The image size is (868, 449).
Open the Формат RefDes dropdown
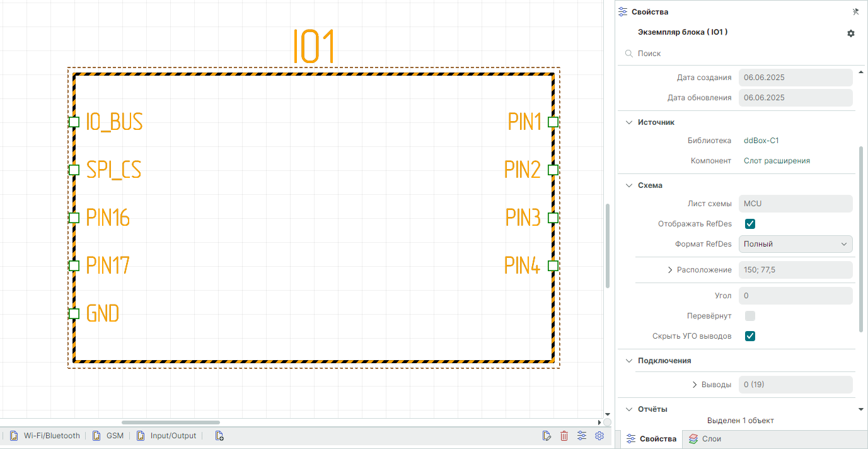[x=796, y=244]
